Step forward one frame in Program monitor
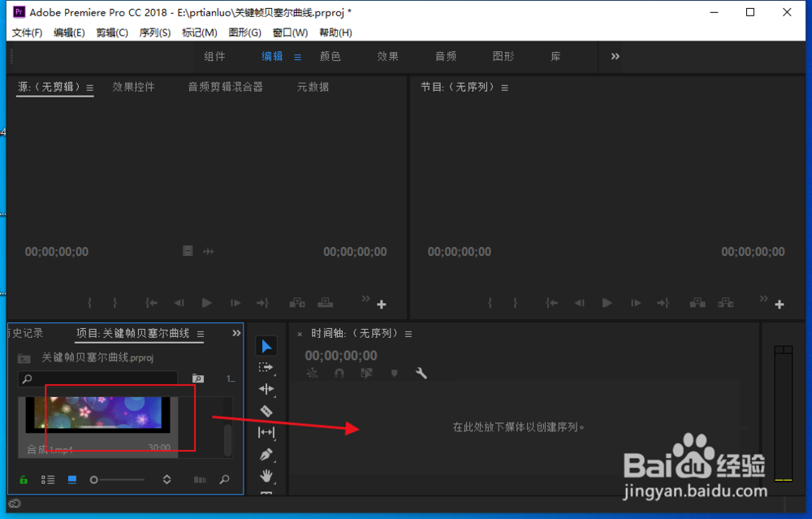 (636, 303)
